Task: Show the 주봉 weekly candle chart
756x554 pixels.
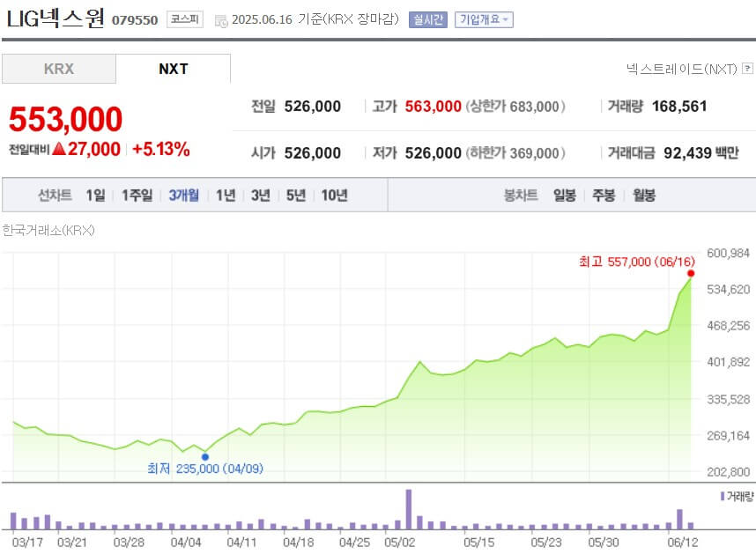Action: tap(604, 196)
